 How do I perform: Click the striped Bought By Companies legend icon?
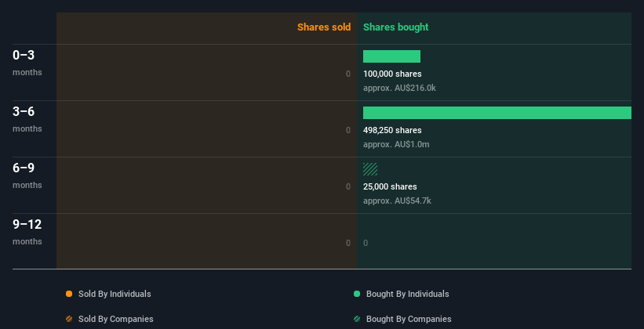pos(357,319)
